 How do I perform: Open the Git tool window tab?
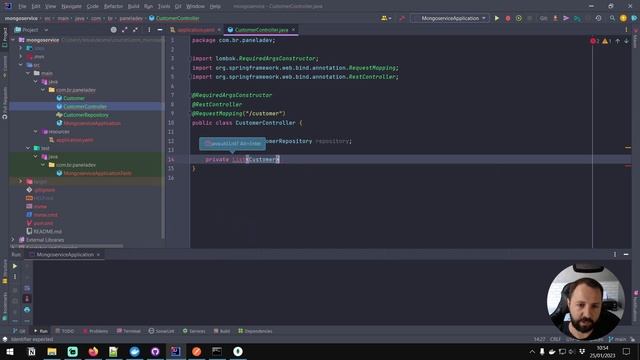coord(19,331)
